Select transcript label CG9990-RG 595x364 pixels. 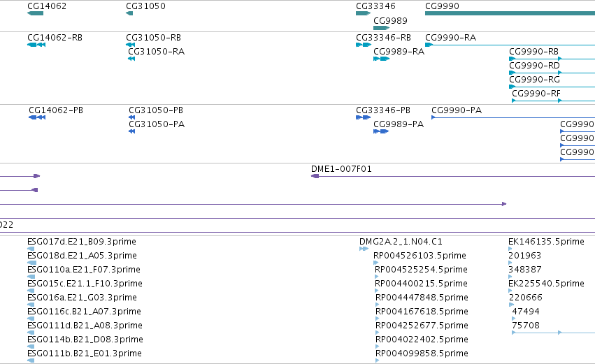534,80
